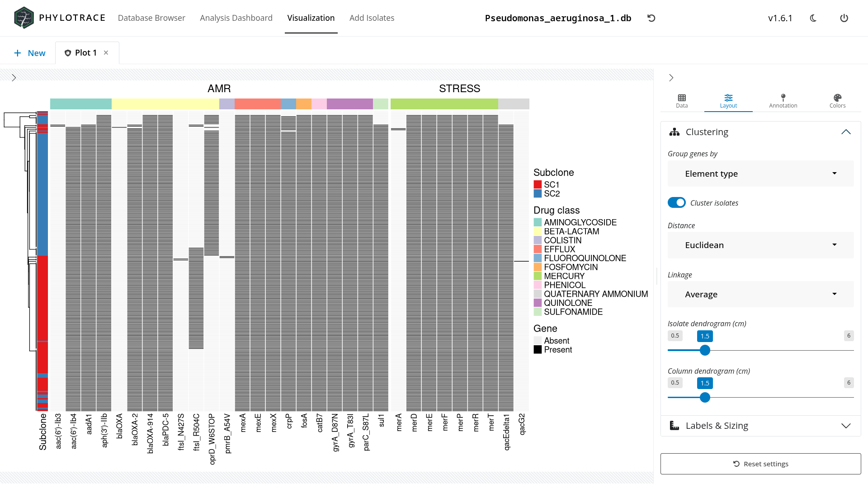Click the database reload icon
The width and height of the screenshot is (868, 488).
(x=651, y=18)
